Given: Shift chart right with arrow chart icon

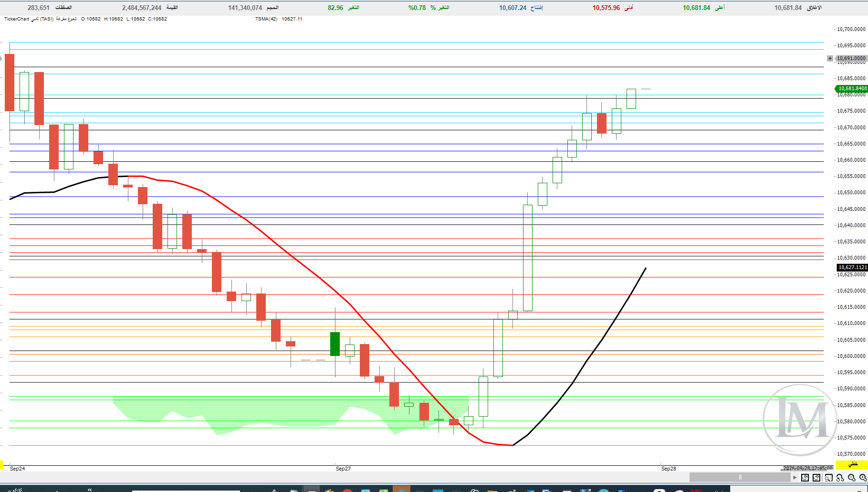Looking at the screenshot, I should point(816,478).
